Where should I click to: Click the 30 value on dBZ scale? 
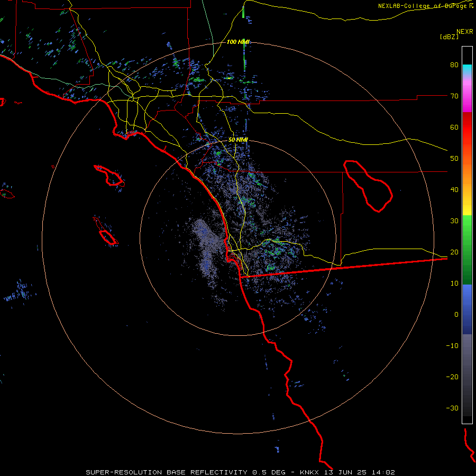tap(454, 221)
